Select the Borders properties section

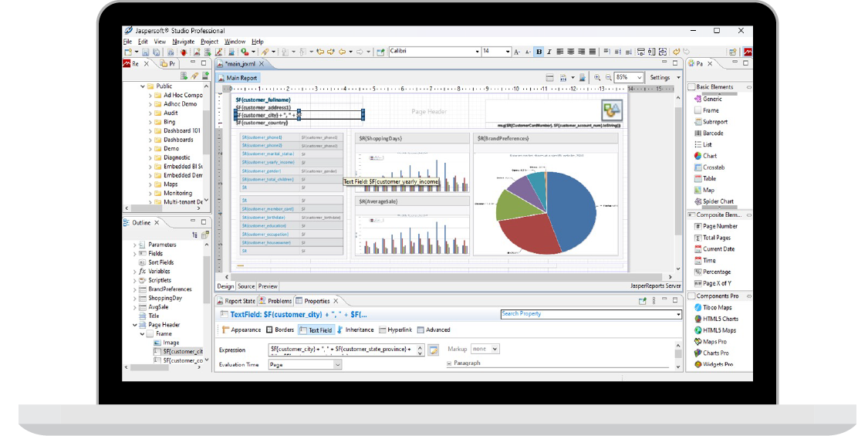coord(280,330)
